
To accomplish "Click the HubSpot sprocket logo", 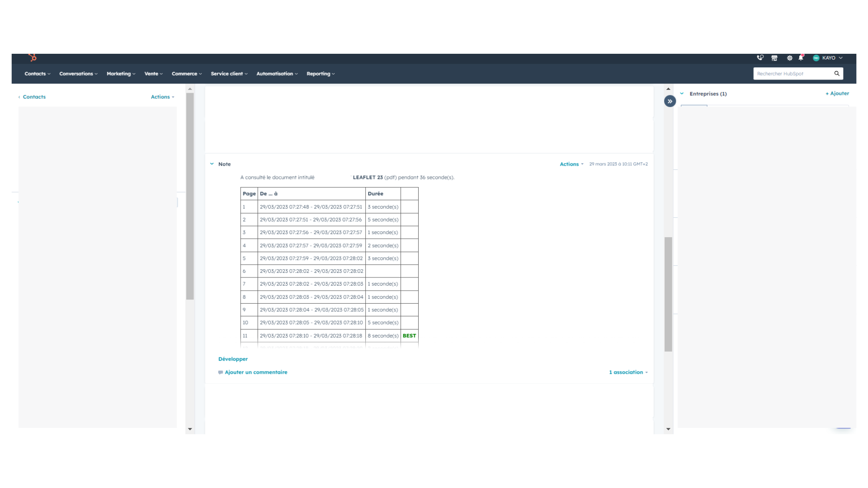I will point(33,58).
